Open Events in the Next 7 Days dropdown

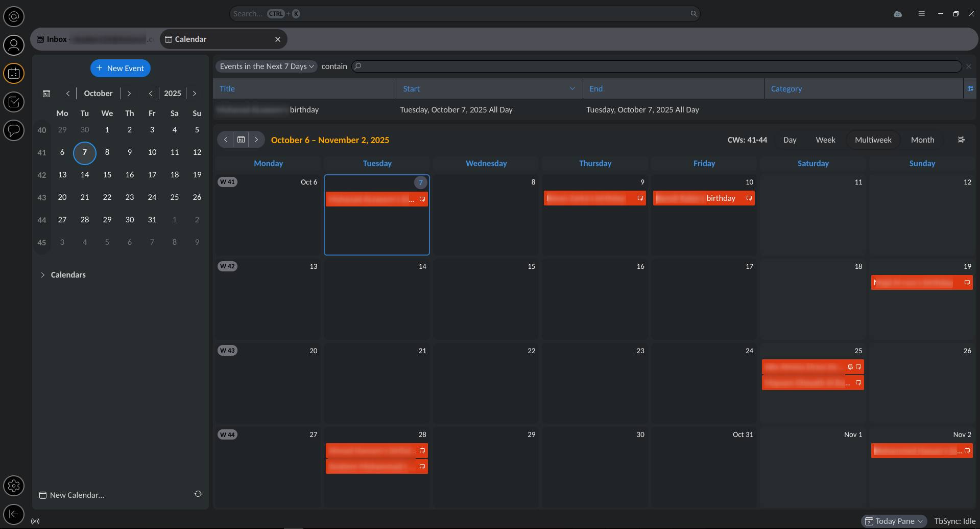coord(266,66)
